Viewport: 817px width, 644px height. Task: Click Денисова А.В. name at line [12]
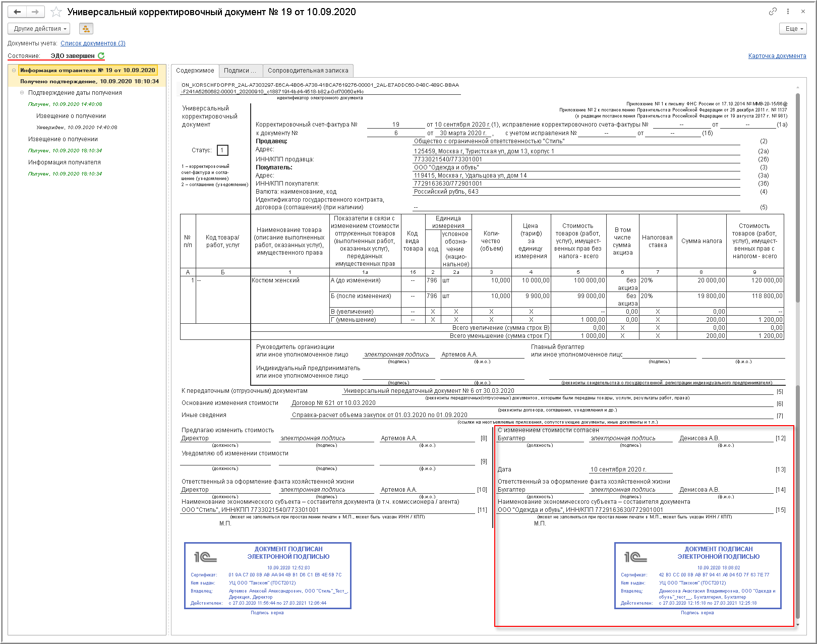(699, 438)
